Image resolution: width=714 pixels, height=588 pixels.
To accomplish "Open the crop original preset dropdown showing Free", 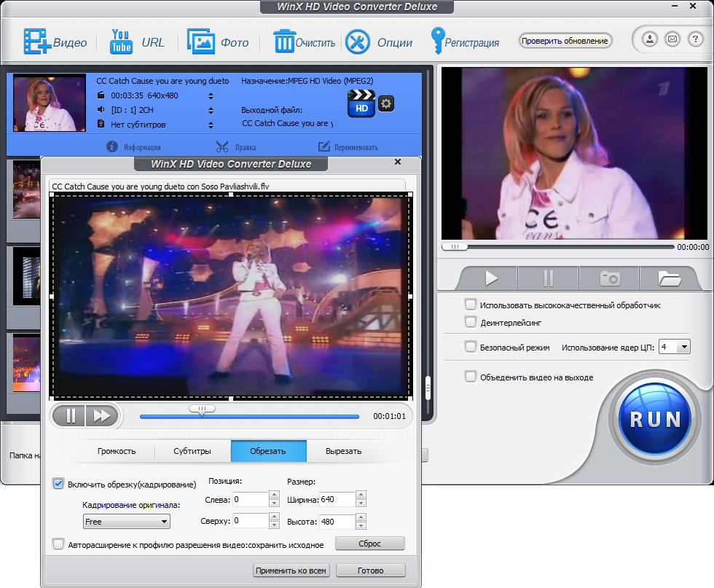I will point(127,522).
